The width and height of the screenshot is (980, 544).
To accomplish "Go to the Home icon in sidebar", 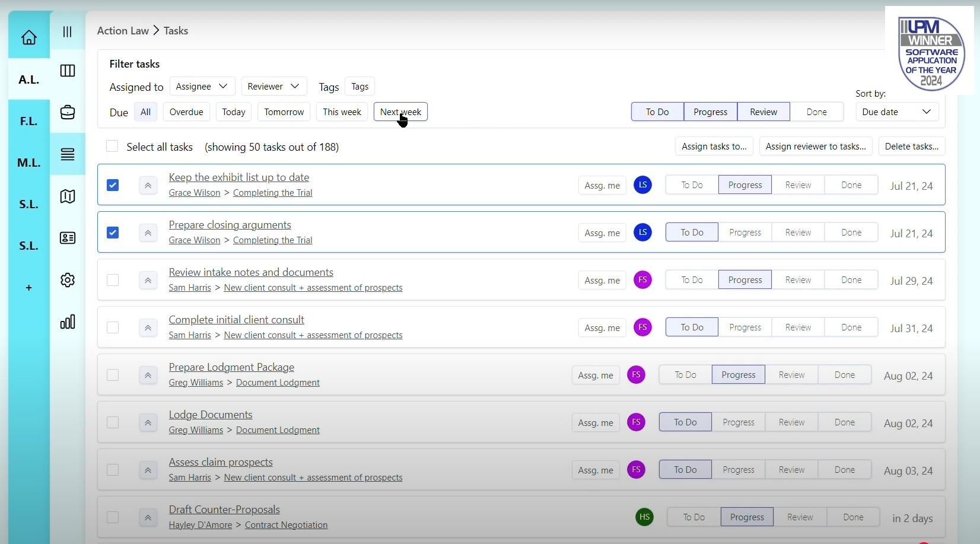I will coord(29,37).
